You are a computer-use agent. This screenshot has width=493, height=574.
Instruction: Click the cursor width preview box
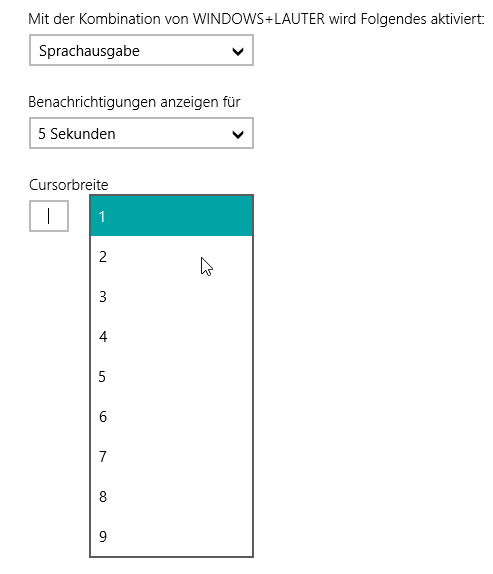49,216
